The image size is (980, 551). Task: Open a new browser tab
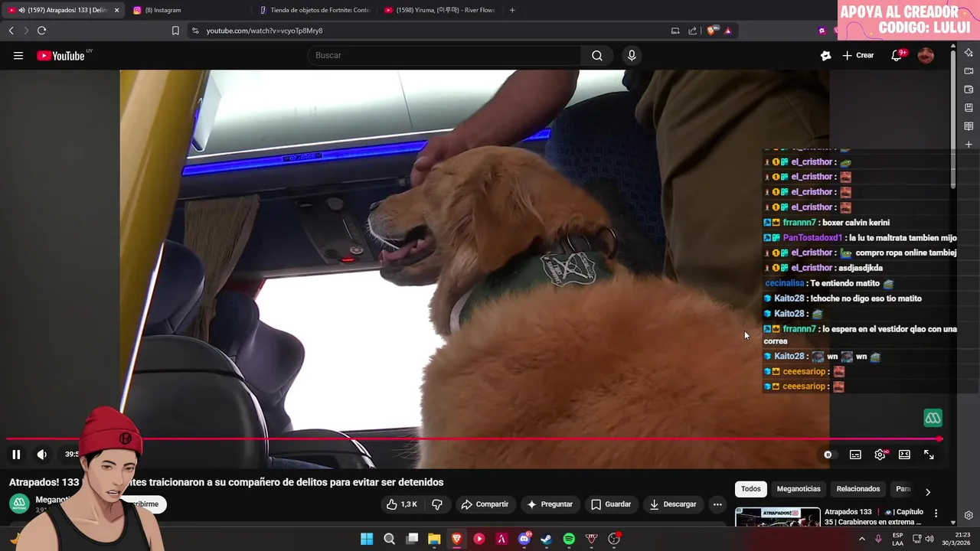pyautogui.click(x=512, y=10)
